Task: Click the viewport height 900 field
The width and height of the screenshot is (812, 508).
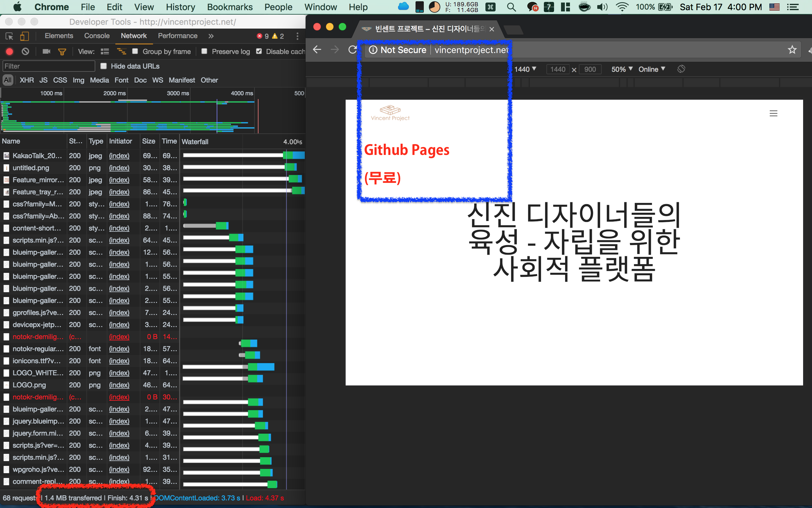Action: click(590, 69)
